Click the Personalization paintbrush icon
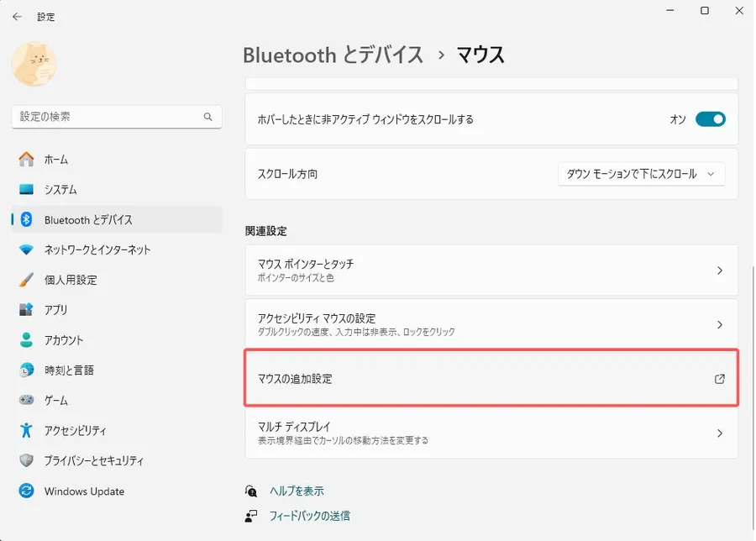Image resolution: width=756 pixels, height=541 pixels. point(27,280)
